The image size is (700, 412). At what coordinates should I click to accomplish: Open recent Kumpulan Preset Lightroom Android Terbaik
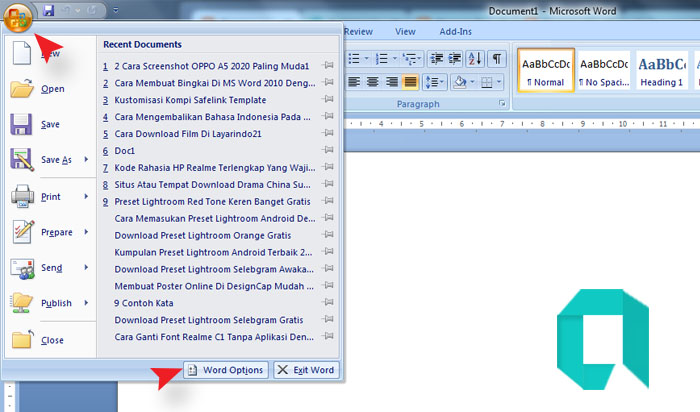(213, 253)
